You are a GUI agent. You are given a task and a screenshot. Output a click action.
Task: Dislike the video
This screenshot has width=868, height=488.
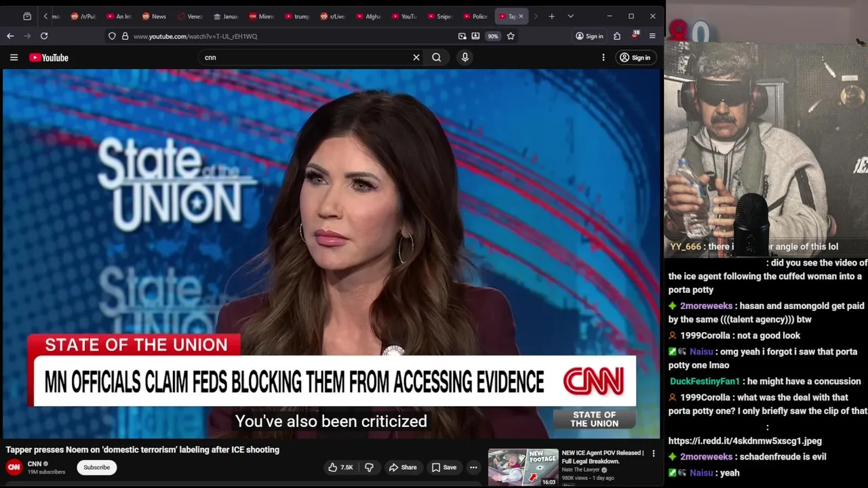pos(370,467)
